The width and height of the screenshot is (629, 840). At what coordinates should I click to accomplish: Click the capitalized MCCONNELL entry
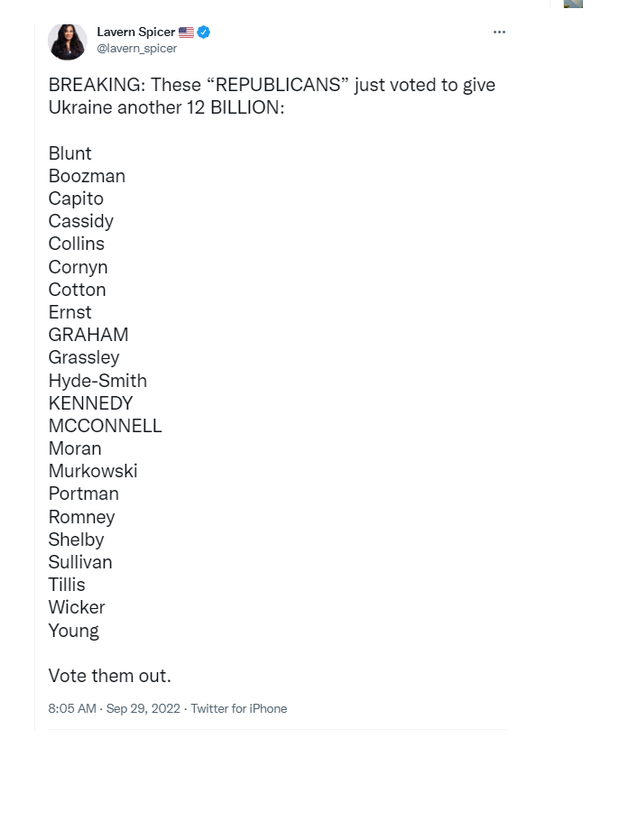105,426
